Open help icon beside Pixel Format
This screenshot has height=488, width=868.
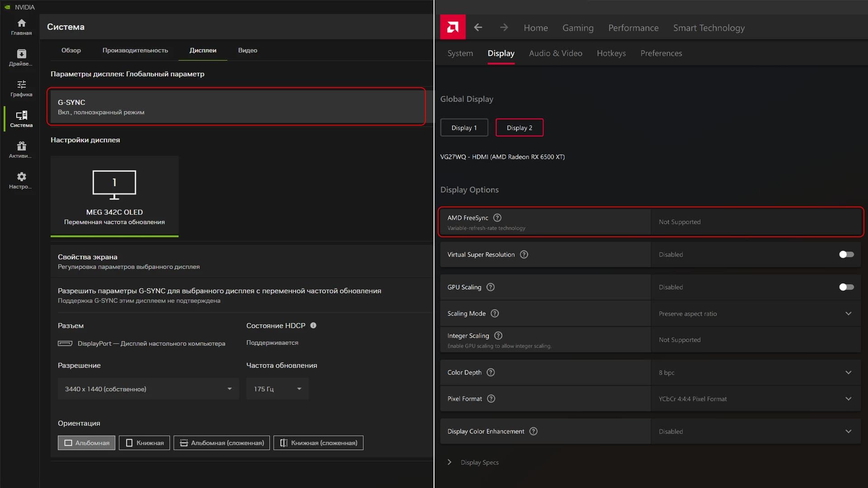pyautogui.click(x=491, y=399)
